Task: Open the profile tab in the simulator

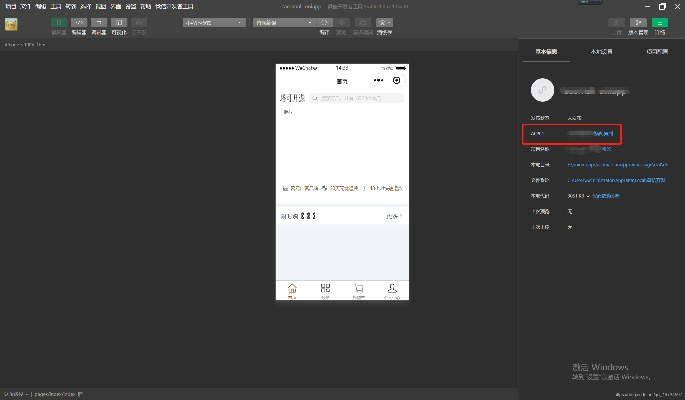Action: [391, 290]
